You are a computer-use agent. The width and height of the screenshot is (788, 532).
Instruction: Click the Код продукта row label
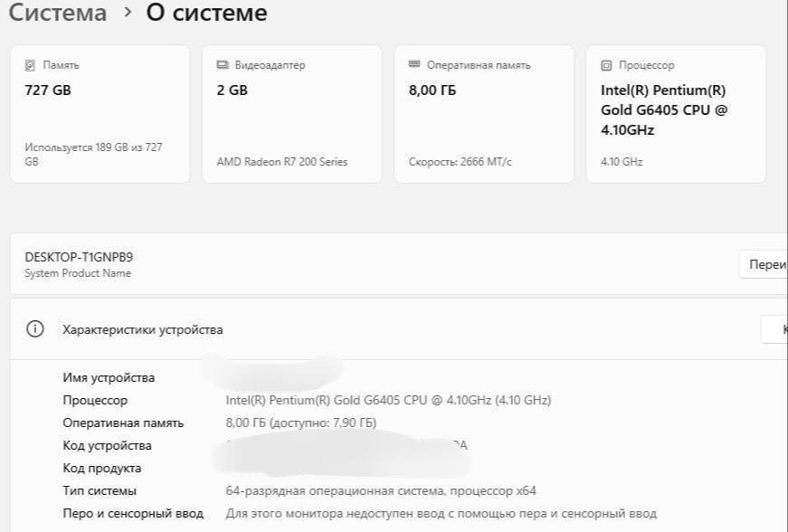101,469
